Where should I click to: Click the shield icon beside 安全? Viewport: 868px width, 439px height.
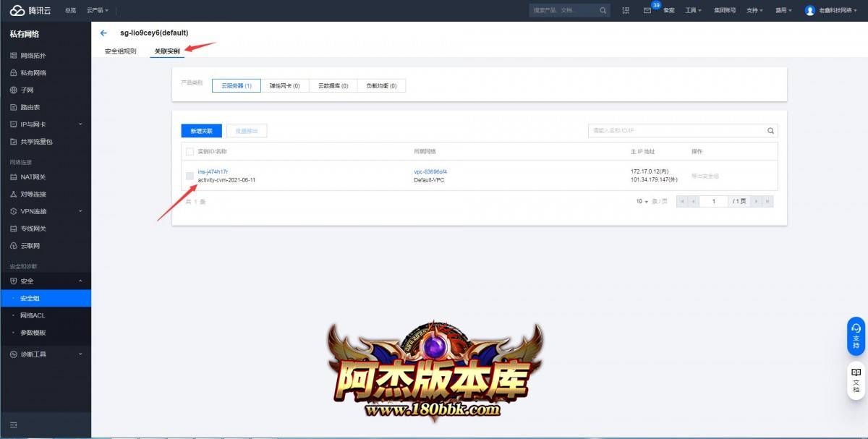pos(13,281)
